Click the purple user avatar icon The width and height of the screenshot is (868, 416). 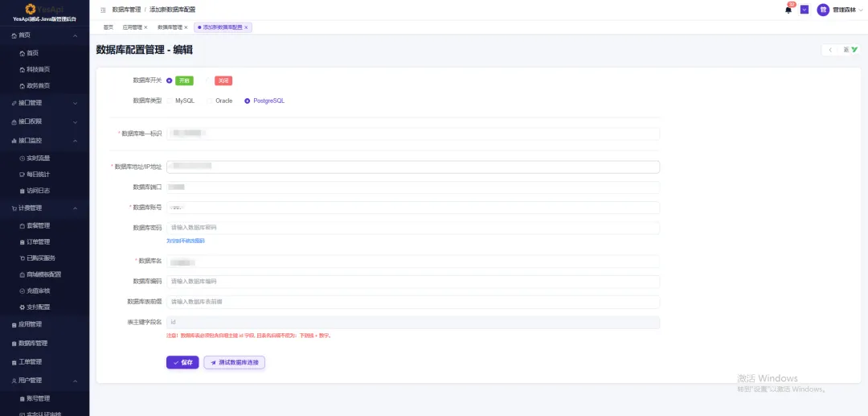(823, 10)
